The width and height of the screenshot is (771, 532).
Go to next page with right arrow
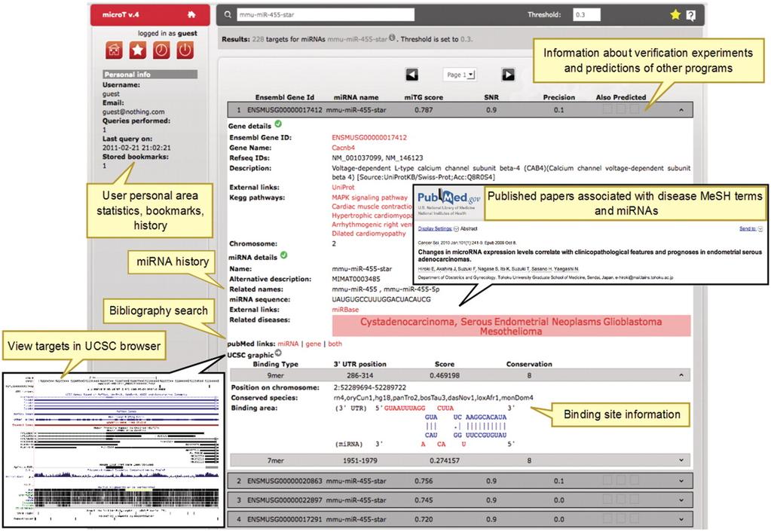[508, 75]
